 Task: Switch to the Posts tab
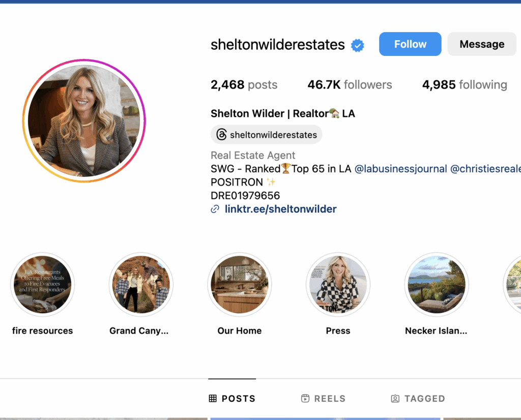(232, 399)
